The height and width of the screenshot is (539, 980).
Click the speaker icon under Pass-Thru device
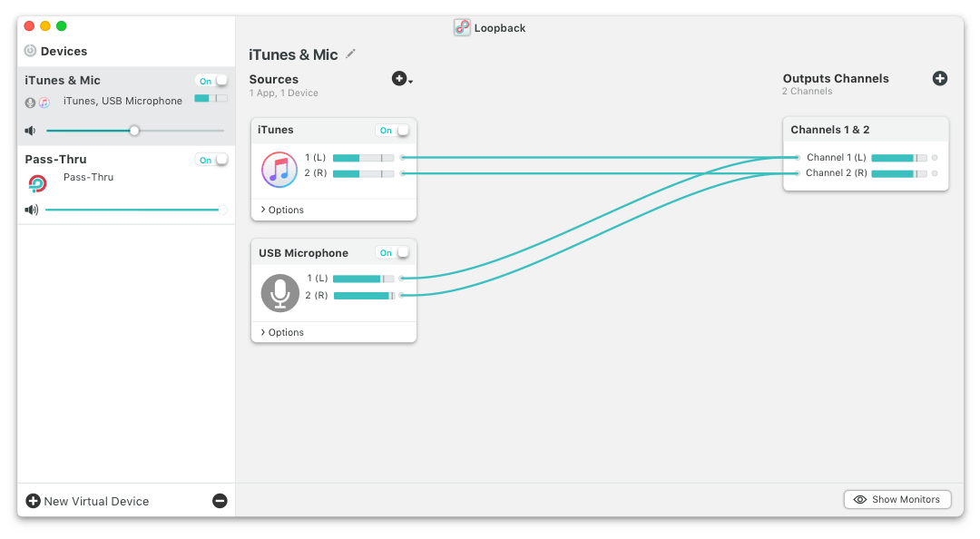click(31, 210)
